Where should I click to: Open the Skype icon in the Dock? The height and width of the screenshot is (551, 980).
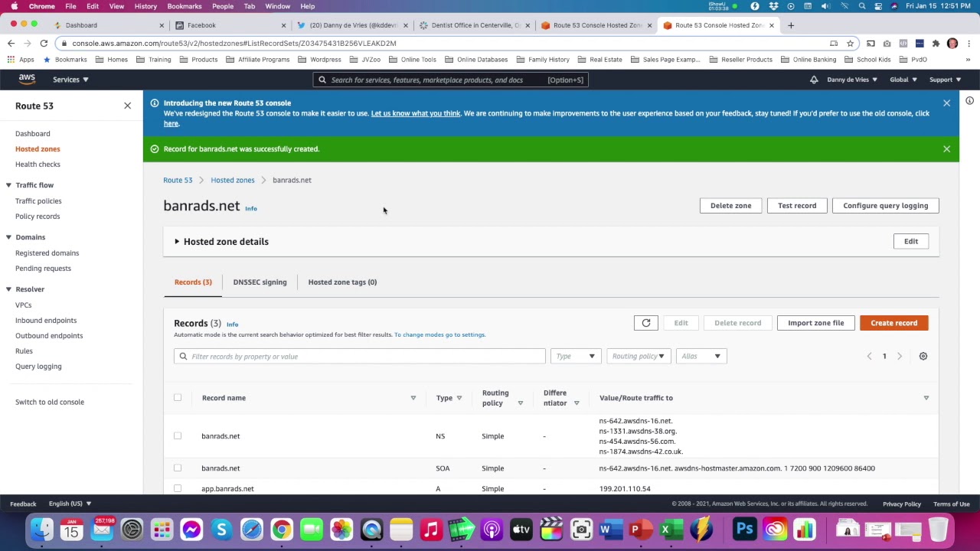click(x=221, y=529)
